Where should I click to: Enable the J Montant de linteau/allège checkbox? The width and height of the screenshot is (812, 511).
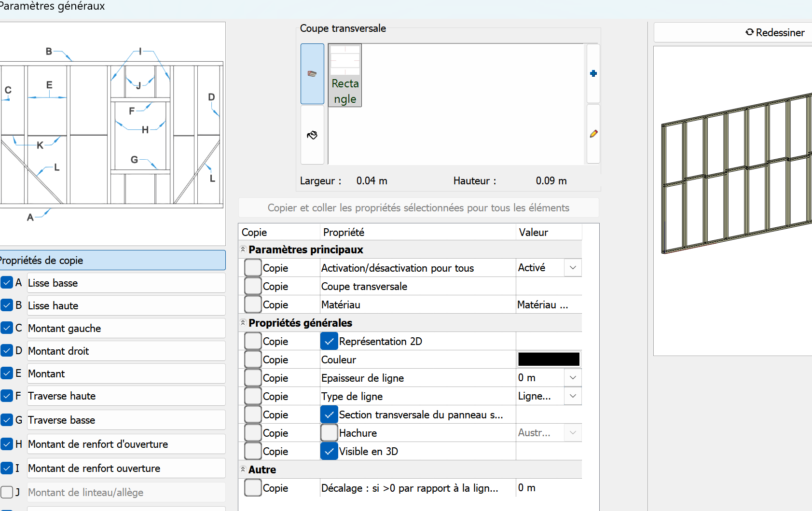[x=7, y=492]
